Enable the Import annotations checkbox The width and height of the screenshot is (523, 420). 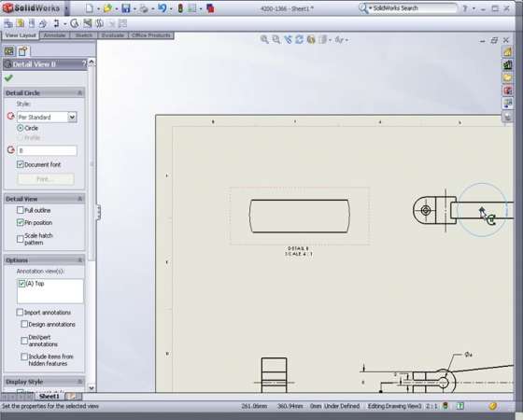pos(20,313)
